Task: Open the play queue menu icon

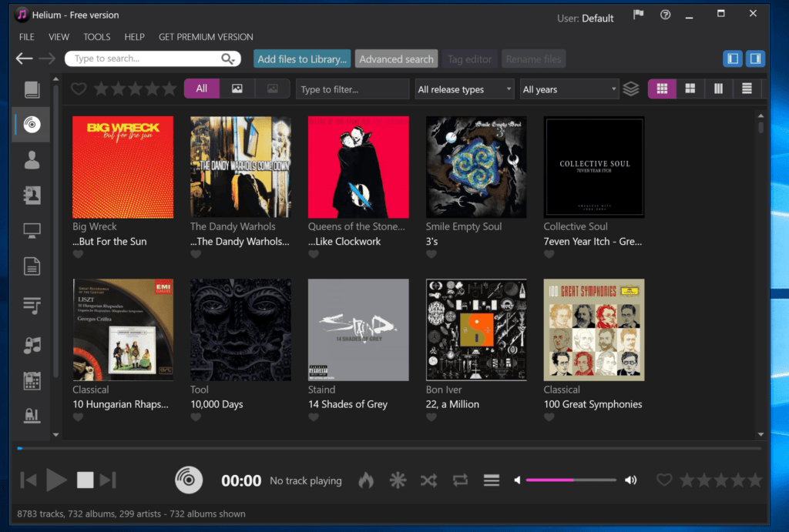Action: (492, 480)
